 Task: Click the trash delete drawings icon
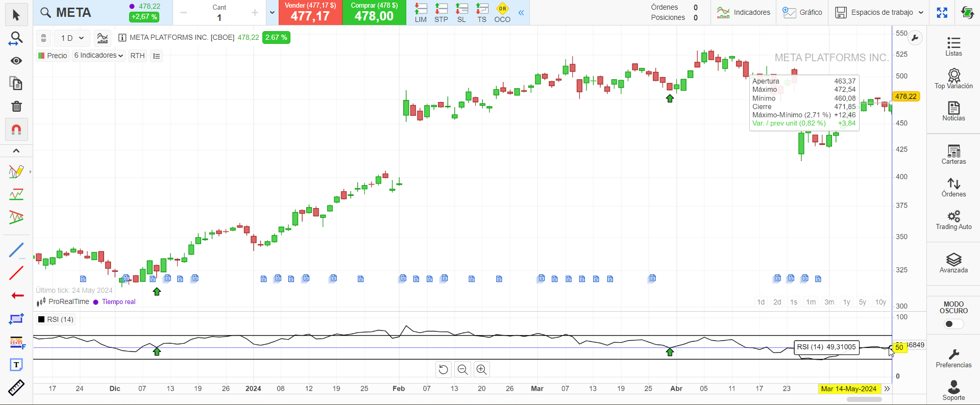16,106
